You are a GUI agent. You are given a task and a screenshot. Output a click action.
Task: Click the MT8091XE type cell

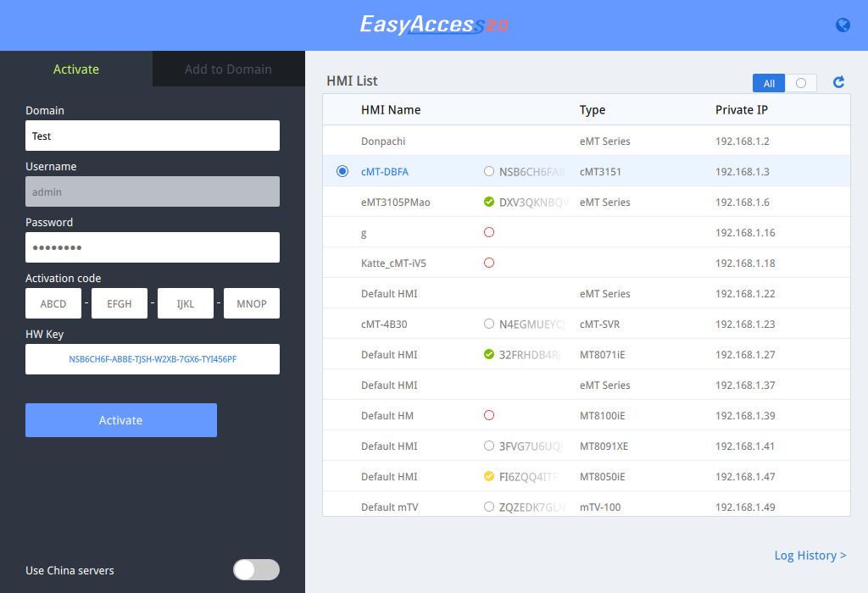point(604,446)
